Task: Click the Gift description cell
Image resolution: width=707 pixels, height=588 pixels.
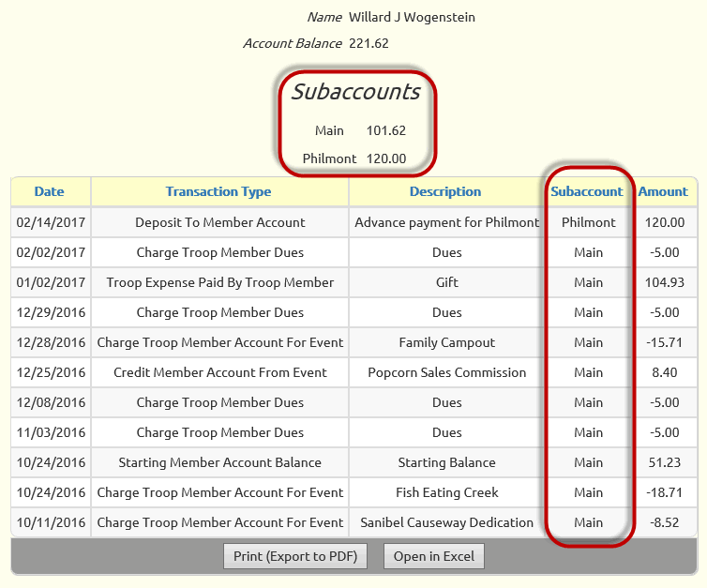Action: [x=447, y=282]
